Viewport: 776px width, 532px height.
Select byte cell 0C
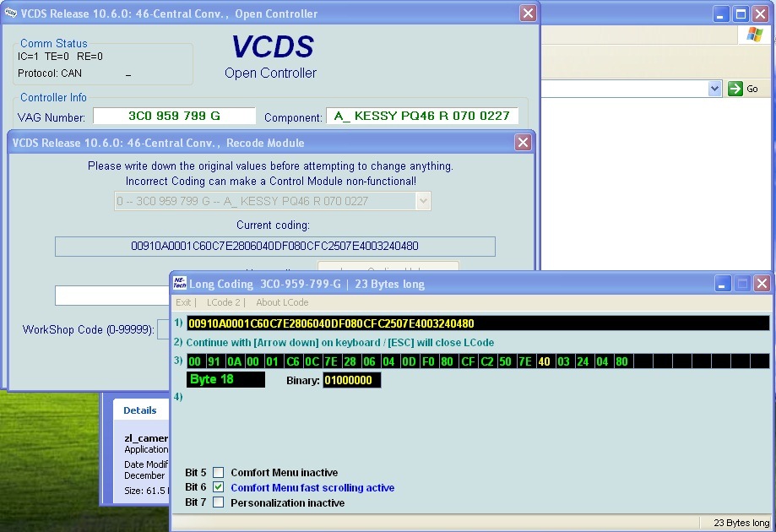[312, 361]
